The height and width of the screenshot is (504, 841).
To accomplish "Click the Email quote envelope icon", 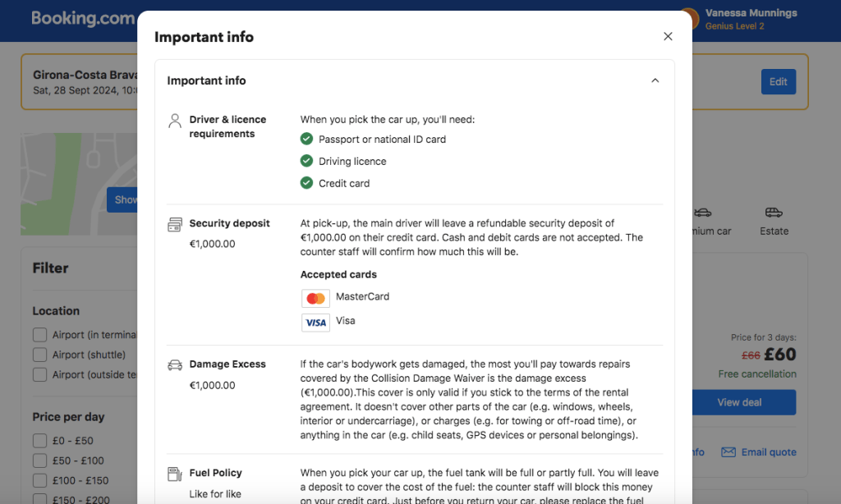I will [x=728, y=452].
